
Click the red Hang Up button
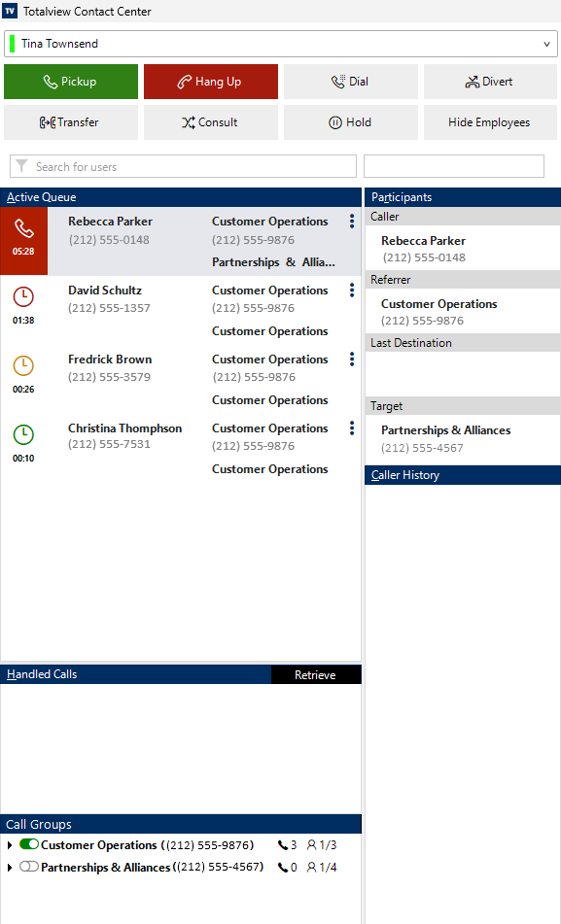[x=211, y=82]
